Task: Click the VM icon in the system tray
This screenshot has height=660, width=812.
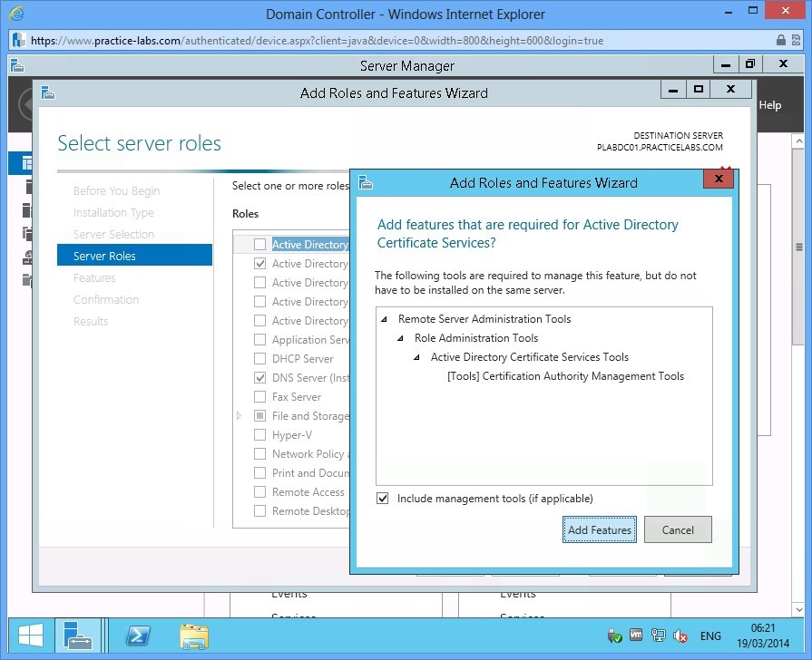Action: tap(635, 636)
